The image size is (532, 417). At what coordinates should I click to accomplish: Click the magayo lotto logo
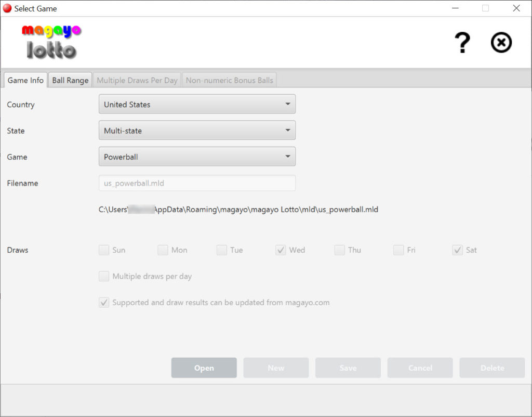tap(51, 42)
